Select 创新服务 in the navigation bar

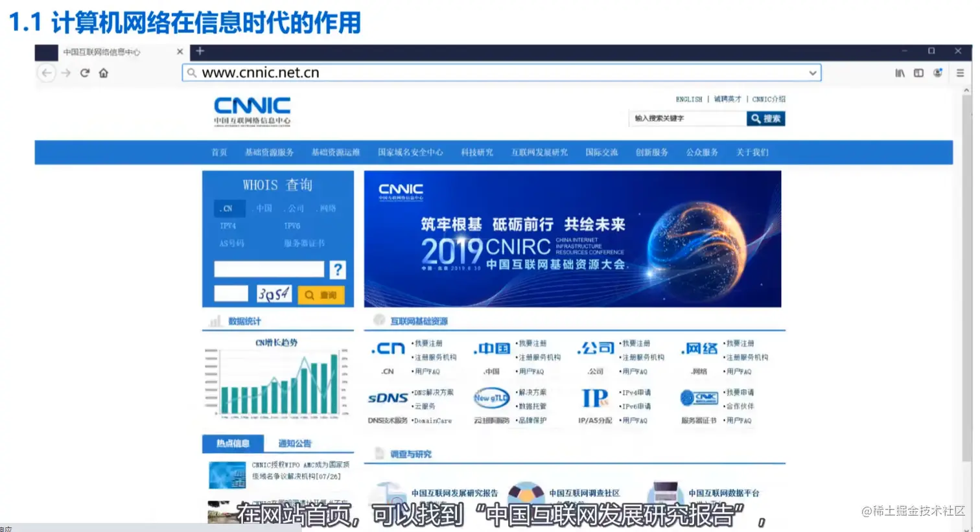coord(651,152)
